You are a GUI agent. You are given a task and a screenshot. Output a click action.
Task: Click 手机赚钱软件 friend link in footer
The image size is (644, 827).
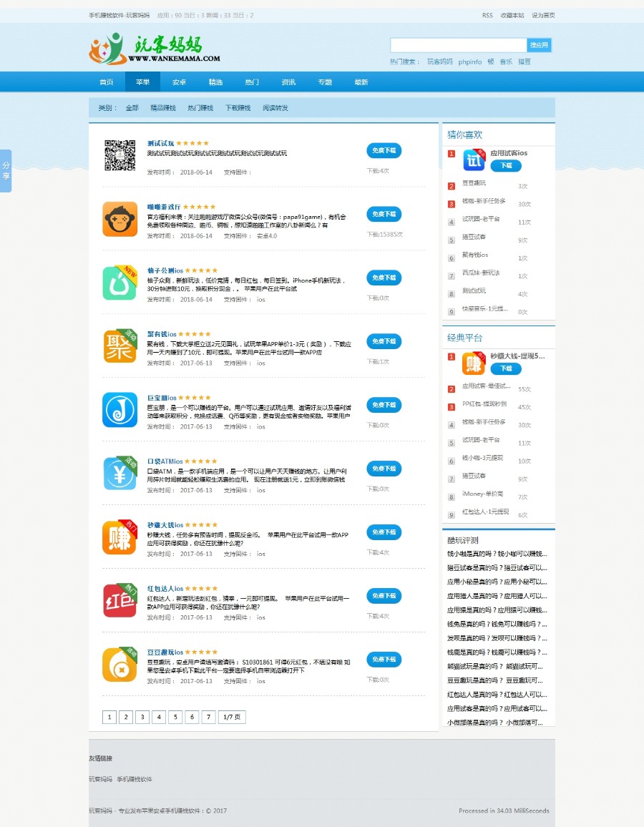[x=135, y=779]
